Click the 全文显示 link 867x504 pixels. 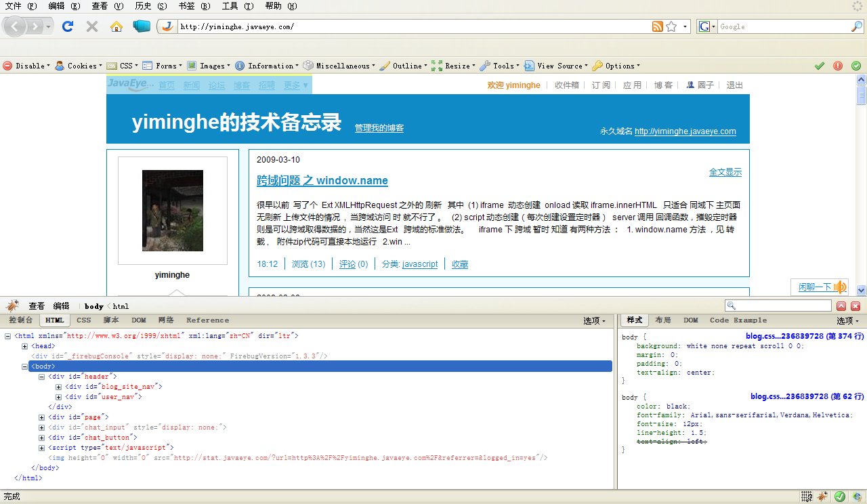pyautogui.click(x=725, y=172)
